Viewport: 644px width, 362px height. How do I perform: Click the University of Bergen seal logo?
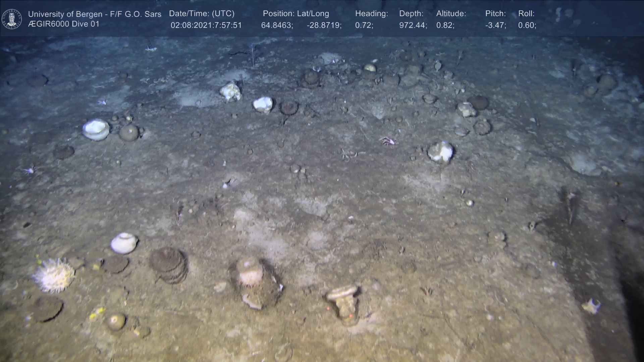[12, 19]
